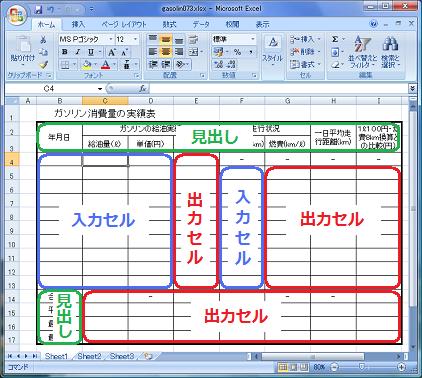Image resolution: width=422 pixels, height=378 pixels.
Task: Click the Paste clipboard icon
Action: (x=23, y=45)
